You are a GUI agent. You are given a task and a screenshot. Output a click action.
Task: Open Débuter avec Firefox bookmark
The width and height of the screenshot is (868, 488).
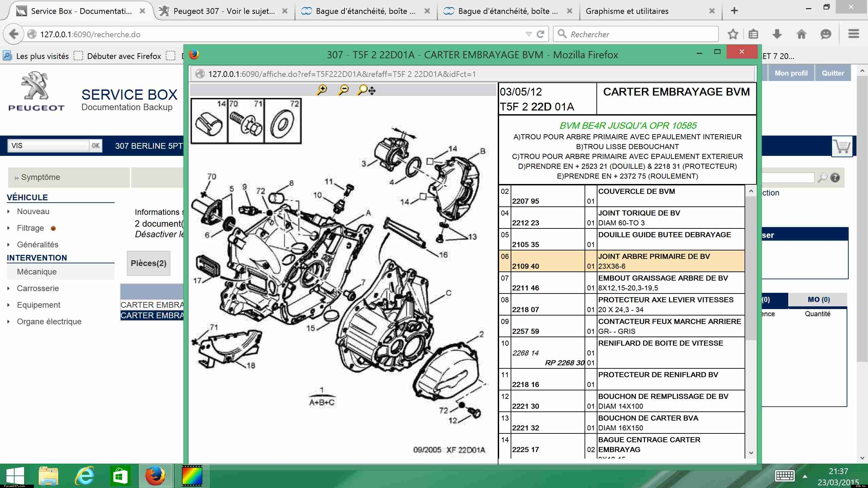point(117,56)
